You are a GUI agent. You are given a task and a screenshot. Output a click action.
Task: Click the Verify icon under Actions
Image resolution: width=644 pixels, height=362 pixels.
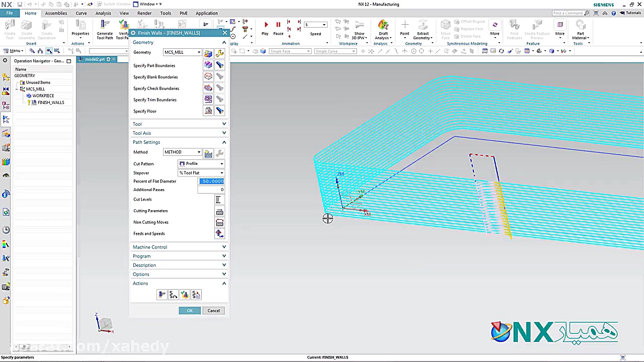[x=185, y=295]
